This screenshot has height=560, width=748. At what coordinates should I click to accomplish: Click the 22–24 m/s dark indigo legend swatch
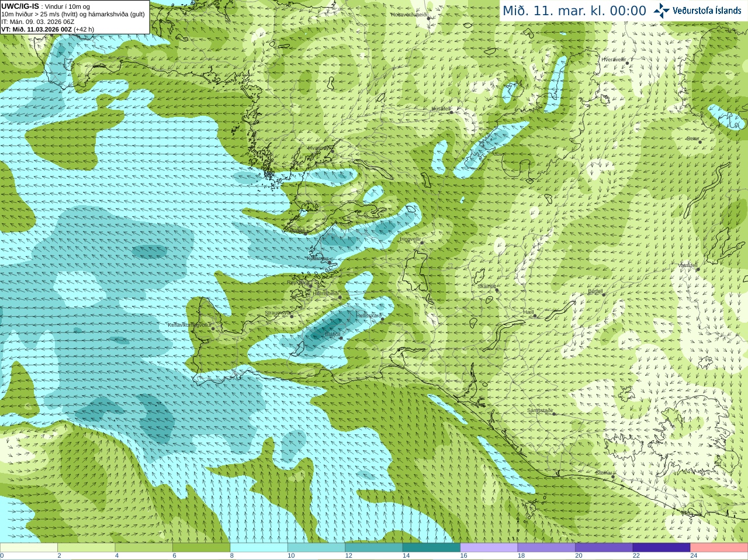(662, 548)
